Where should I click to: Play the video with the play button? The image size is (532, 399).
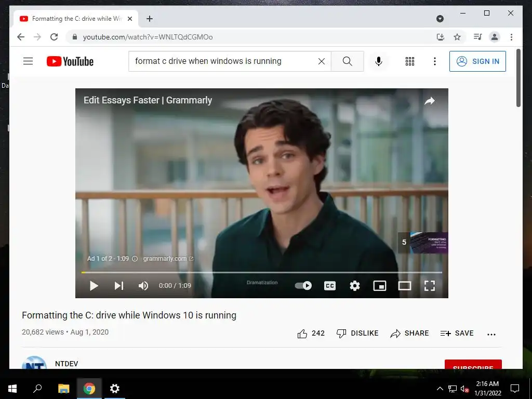click(x=94, y=286)
